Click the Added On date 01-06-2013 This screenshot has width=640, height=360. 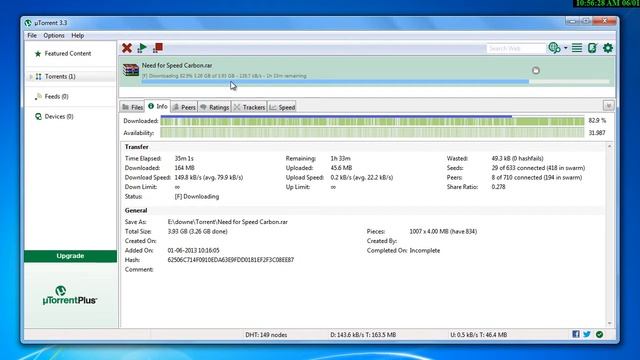coord(193,251)
